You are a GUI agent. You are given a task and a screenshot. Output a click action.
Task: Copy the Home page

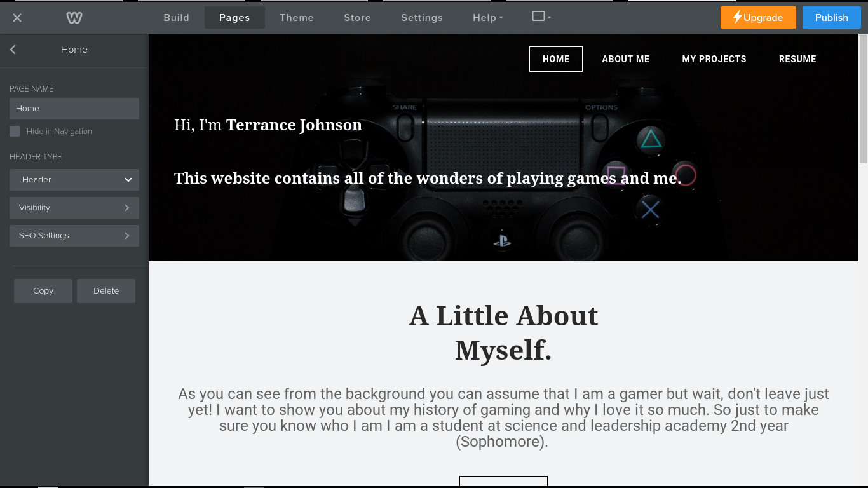click(43, 291)
